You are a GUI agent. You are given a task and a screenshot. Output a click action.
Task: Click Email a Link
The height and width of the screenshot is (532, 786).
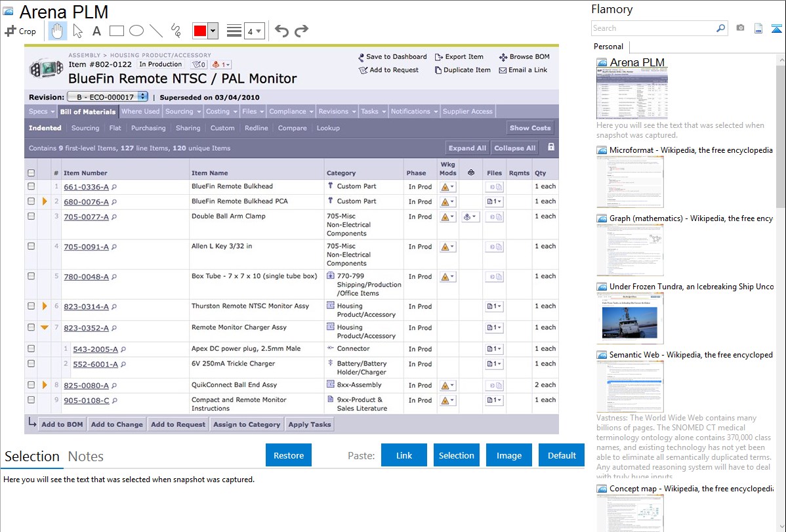[523, 70]
